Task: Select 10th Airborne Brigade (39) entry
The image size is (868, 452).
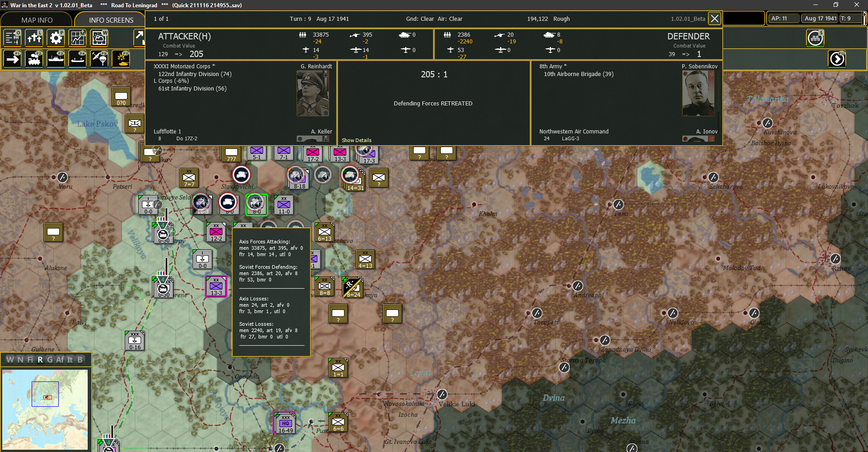Action: (579, 74)
